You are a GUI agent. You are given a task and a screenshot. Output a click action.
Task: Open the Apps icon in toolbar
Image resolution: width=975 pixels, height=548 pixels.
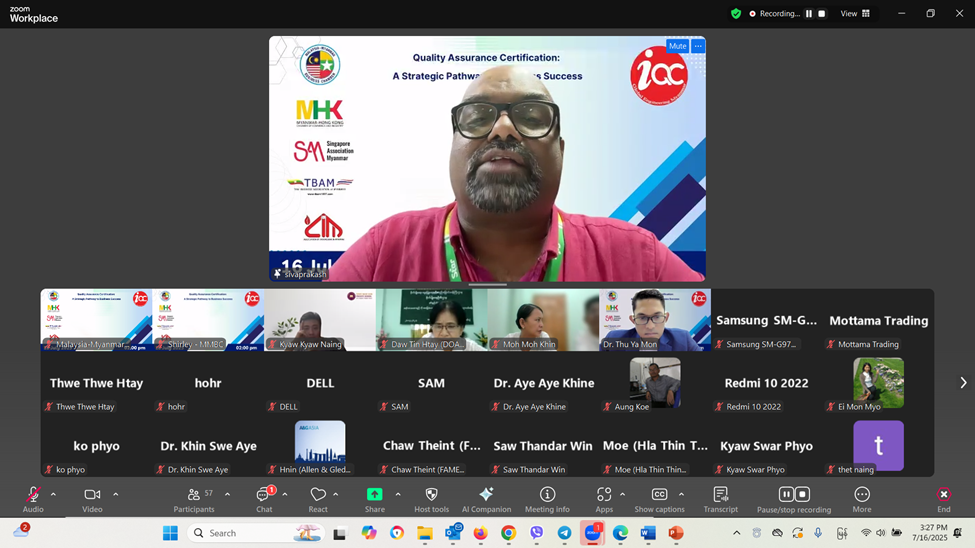click(603, 495)
